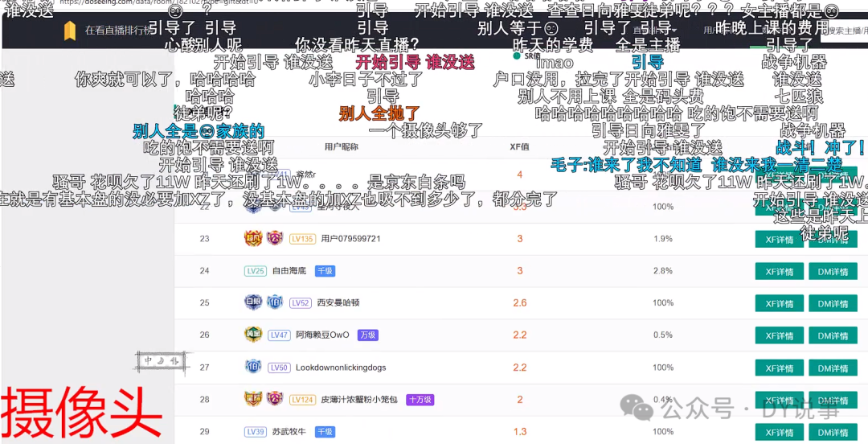Open DM详情 for 西安曼哈顿
The height and width of the screenshot is (444, 868).
pyautogui.click(x=833, y=304)
